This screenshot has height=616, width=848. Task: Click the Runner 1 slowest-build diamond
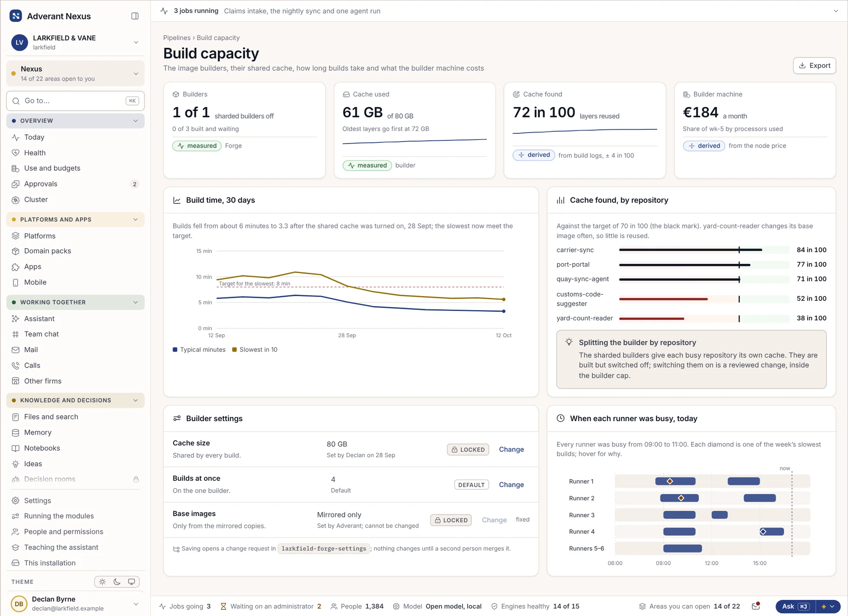click(x=670, y=481)
